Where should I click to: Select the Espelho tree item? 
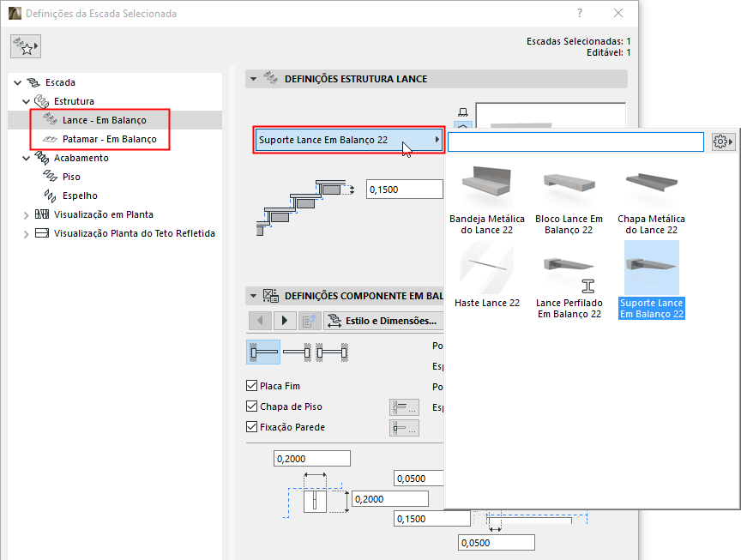80,196
